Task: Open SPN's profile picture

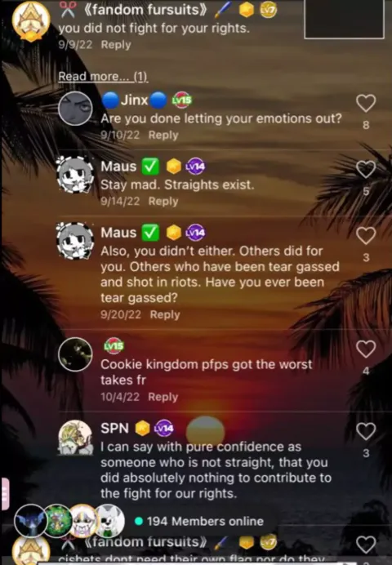Action: coord(75,437)
